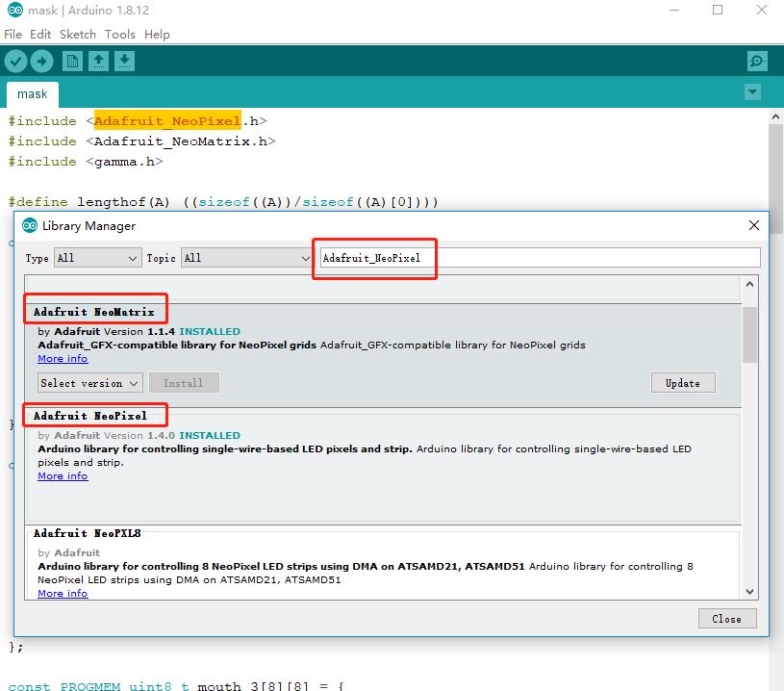784x691 pixels.
Task: Click the Upload arrow icon
Action: pos(41,62)
